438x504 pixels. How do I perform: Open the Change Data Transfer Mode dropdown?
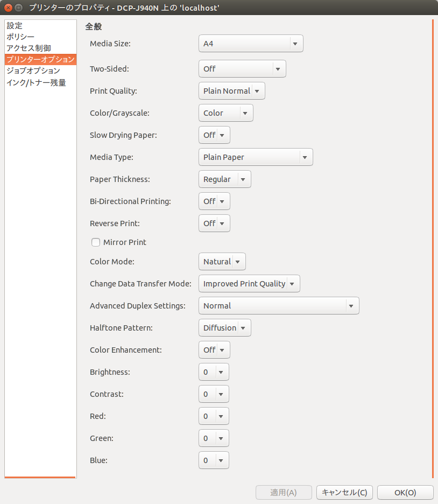[x=249, y=283]
